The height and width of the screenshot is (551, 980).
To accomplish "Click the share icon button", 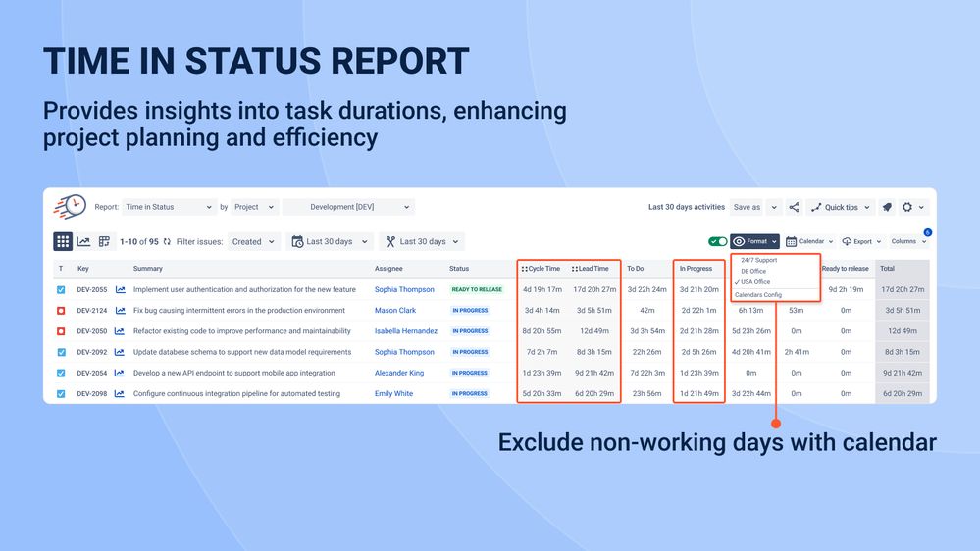I will coord(794,207).
